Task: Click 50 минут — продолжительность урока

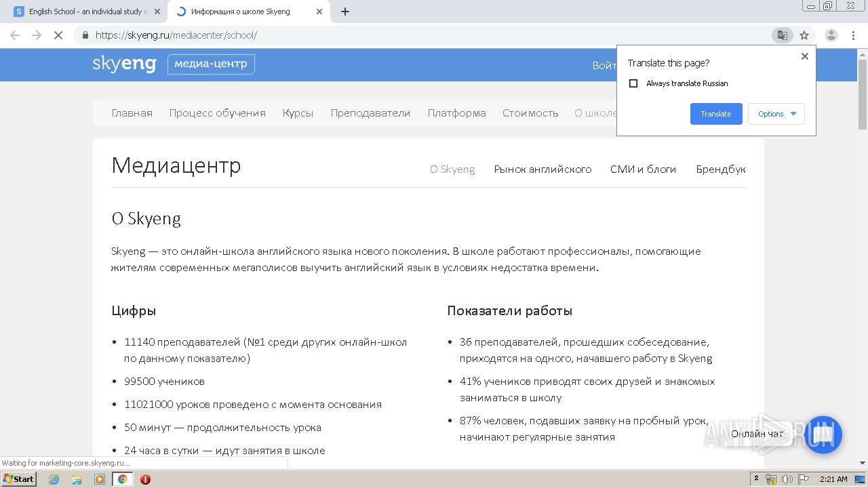Action: tap(222, 428)
